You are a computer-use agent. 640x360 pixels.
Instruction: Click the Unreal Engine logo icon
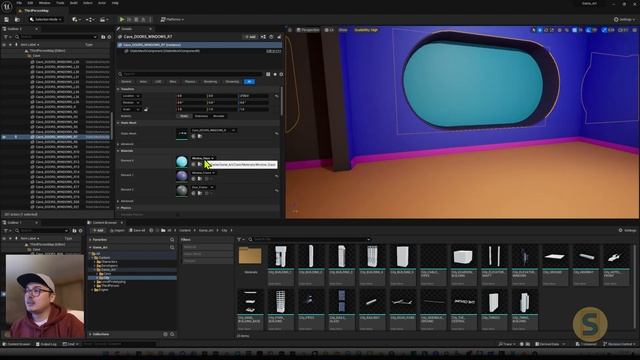pos(7,6)
